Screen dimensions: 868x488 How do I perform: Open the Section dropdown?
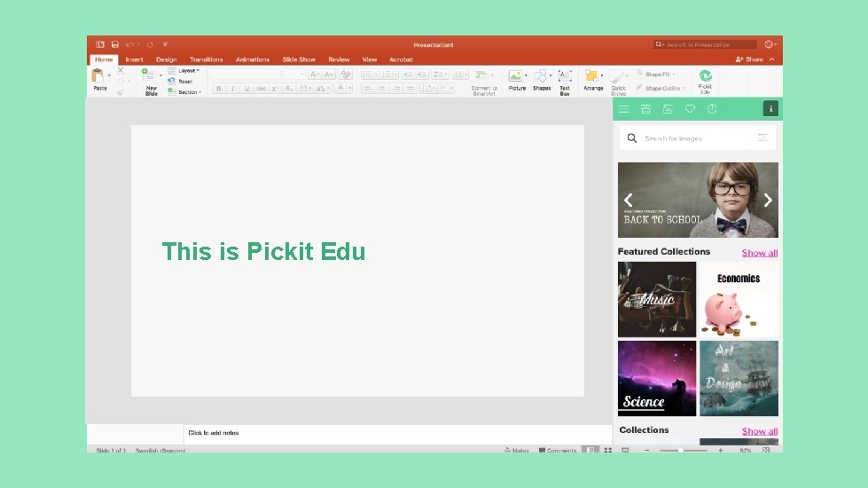click(x=184, y=92)
